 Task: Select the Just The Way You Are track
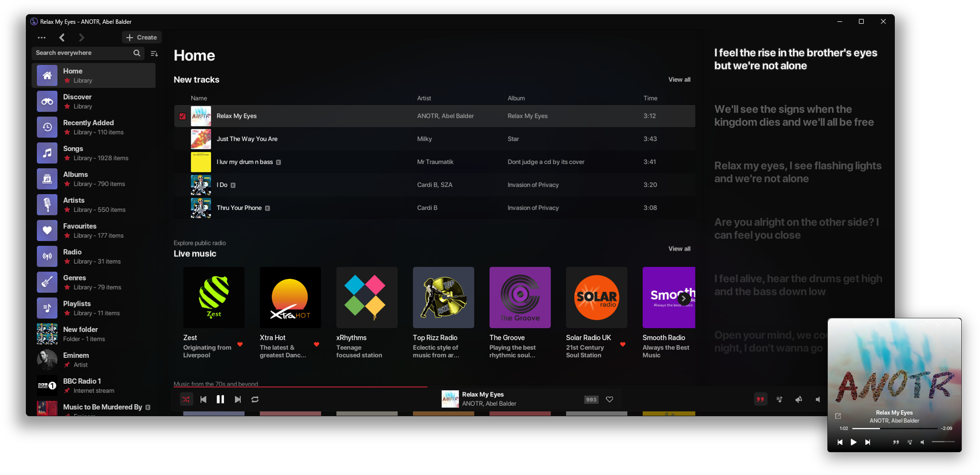click(x=434, y=139)
